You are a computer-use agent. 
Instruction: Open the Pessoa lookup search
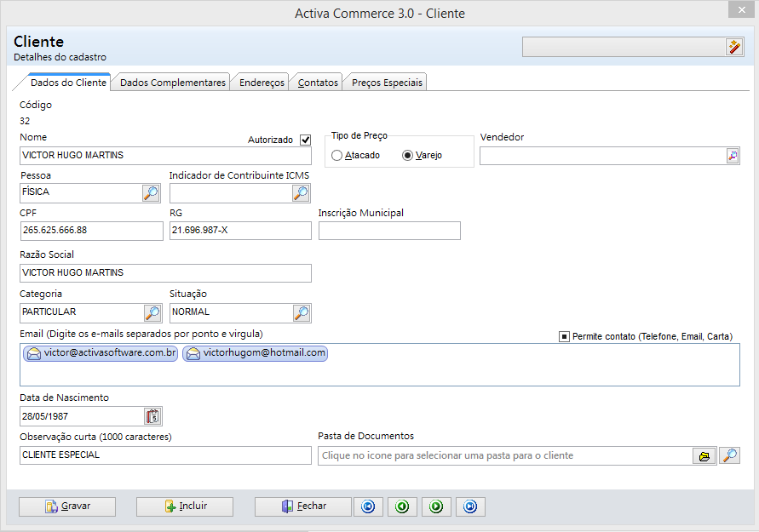click(x=151, y=193)
